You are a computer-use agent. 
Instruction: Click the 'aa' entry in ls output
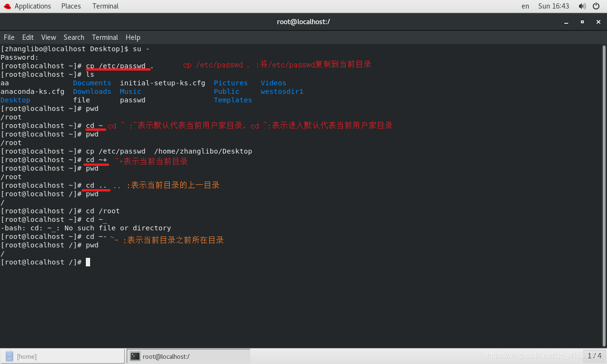[x=5, y=83]
